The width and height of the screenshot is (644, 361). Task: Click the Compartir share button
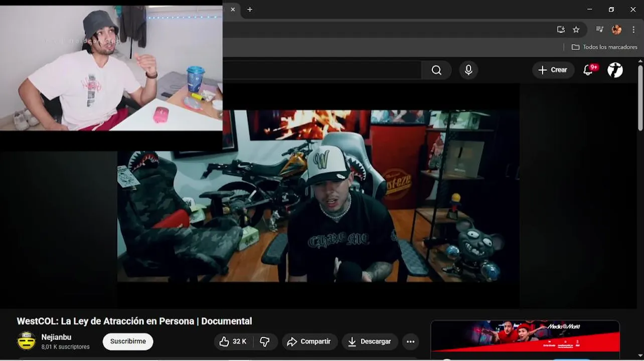(x=309, y=341)
